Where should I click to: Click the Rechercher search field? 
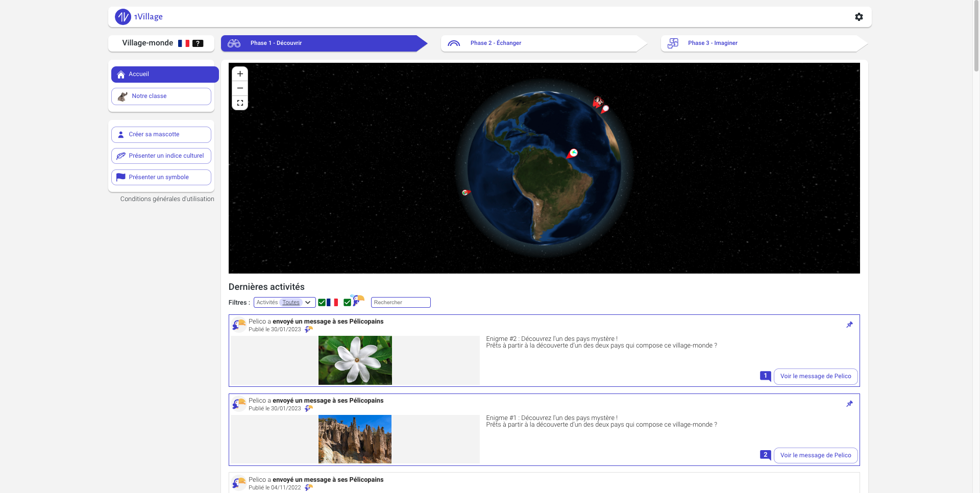(401, 303)
